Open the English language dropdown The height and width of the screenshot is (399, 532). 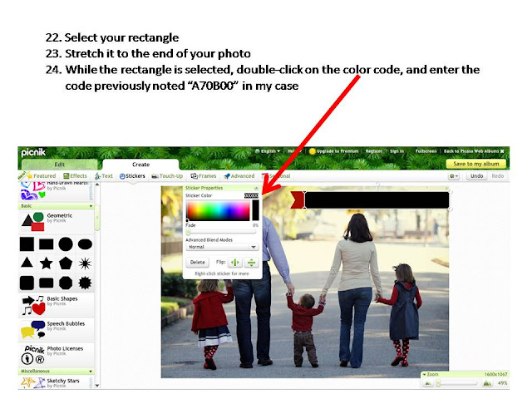(268, 151)
